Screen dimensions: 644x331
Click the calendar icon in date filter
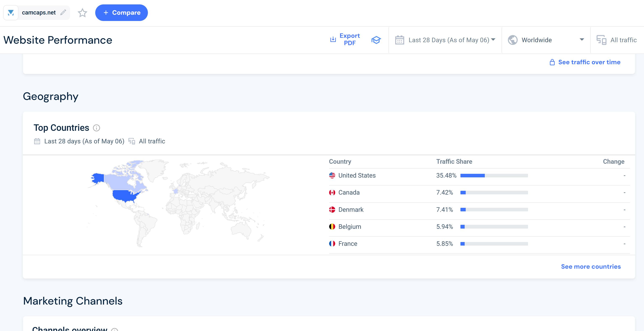(x=399, y=40)
